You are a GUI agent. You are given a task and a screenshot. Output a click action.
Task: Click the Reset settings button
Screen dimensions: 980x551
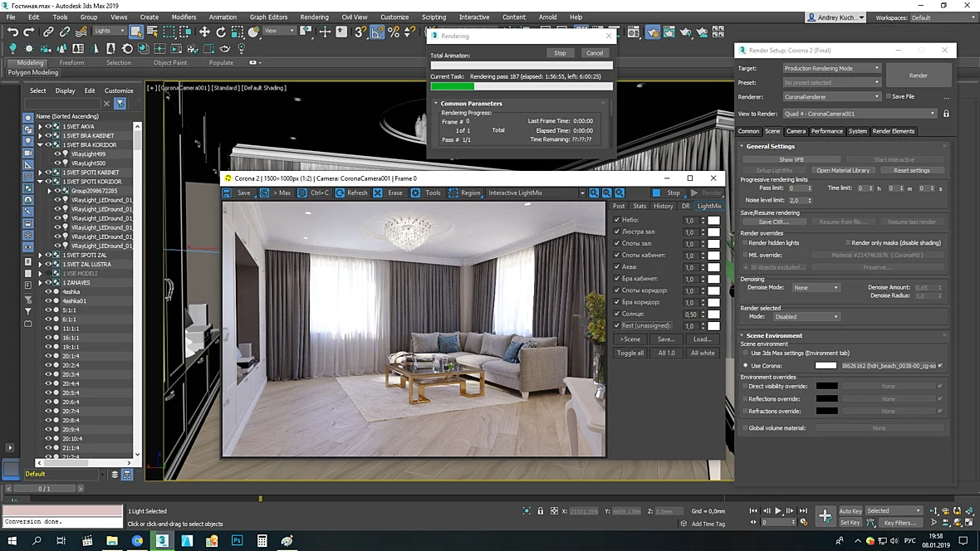coord(911,171)
